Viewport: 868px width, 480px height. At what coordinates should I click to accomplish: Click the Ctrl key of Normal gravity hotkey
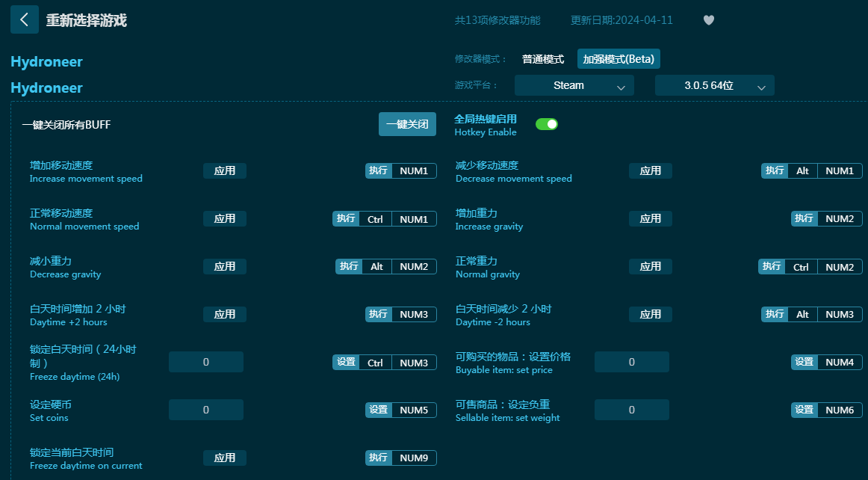[x=801, y=267]
